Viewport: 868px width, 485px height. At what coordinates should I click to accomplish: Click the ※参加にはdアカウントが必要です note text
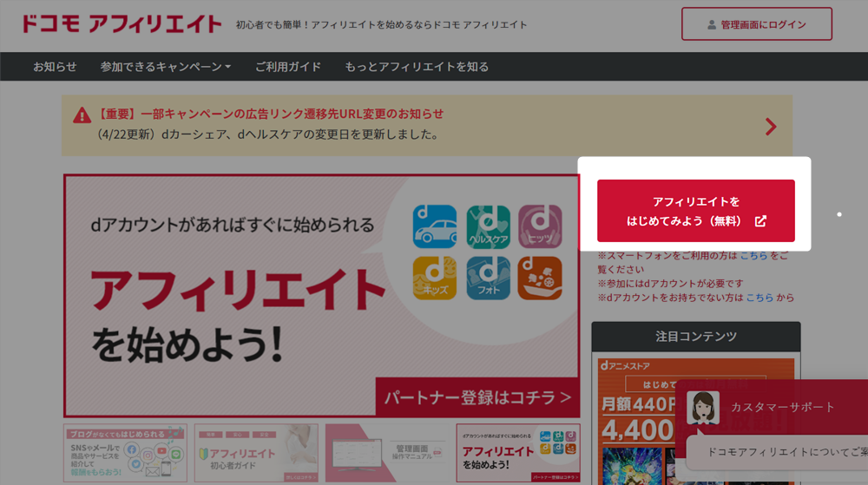pyautogui.click(x=670, y=284)
